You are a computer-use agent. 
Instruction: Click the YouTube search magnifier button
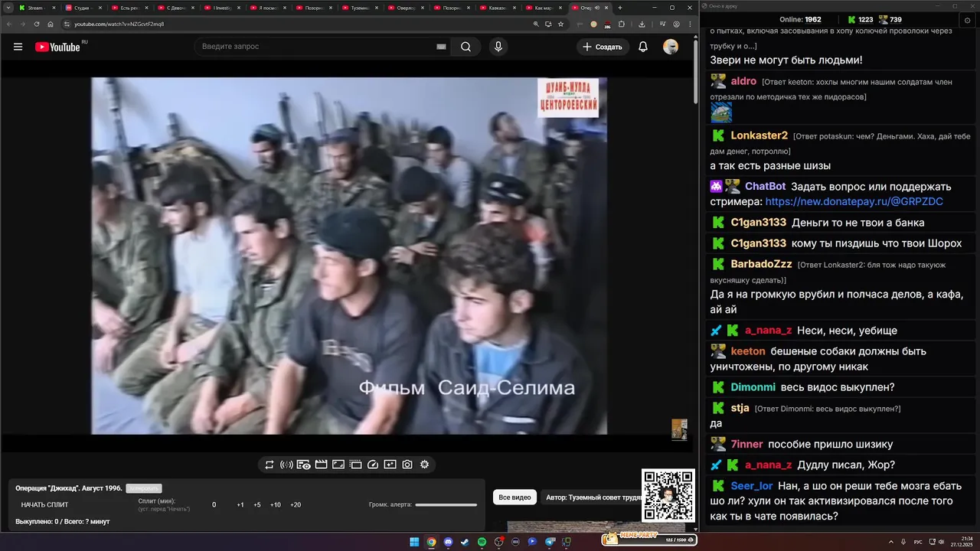point(465,47)
